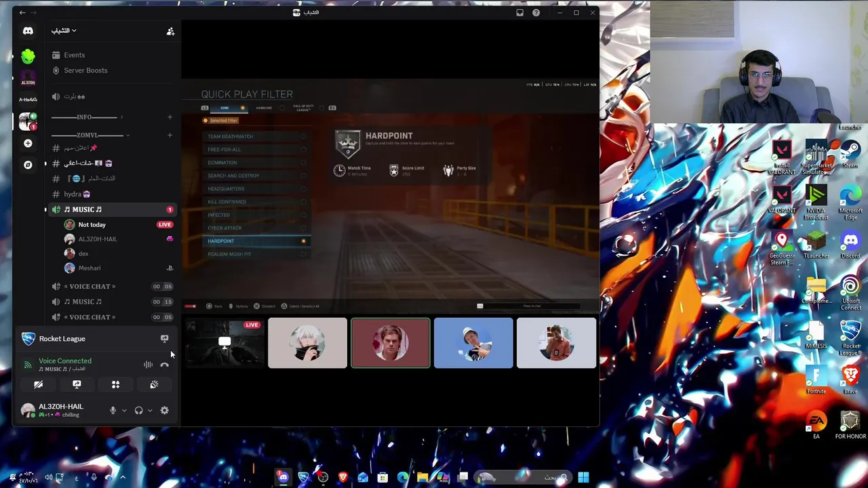Image resolution: width=868 pixels, height=488 pixels.
Task: Select the blue background participant tile
Action: 473,343
